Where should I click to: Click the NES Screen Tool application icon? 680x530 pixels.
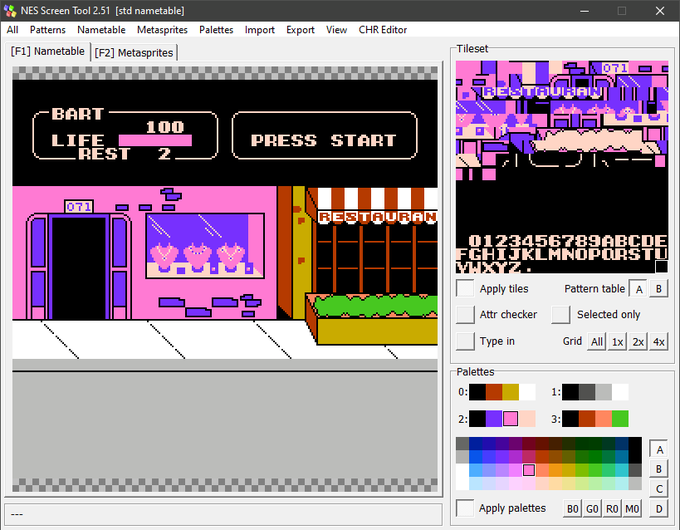click(x=10, y=10)
